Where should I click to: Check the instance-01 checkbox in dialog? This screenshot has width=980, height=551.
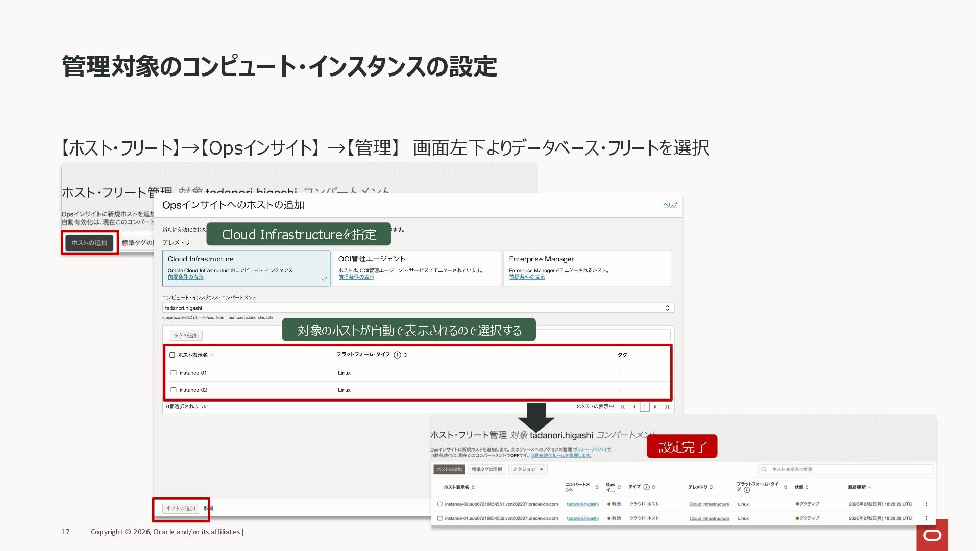coord(174,373)
